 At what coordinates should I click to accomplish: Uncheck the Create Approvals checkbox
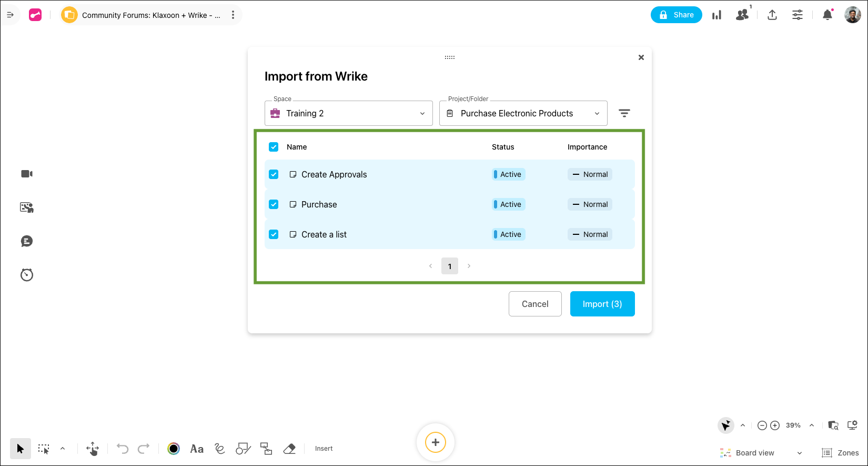coord(274,174)
